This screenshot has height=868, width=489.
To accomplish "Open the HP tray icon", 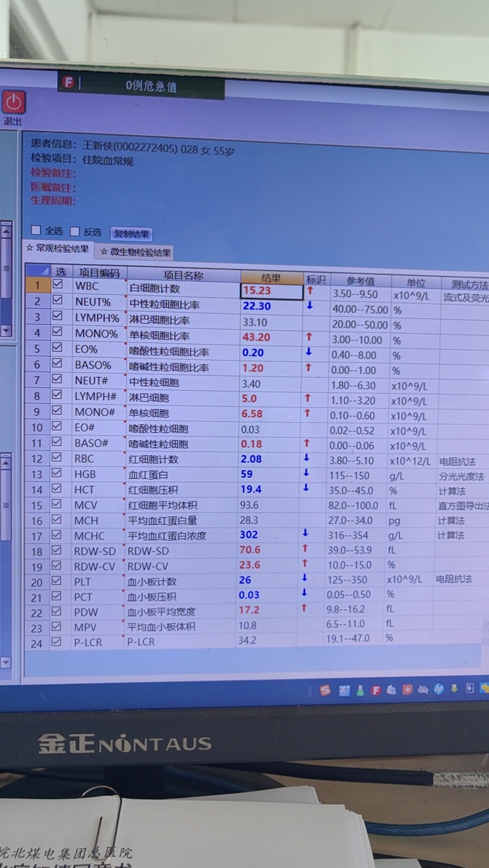I will (x=439, y=689).
